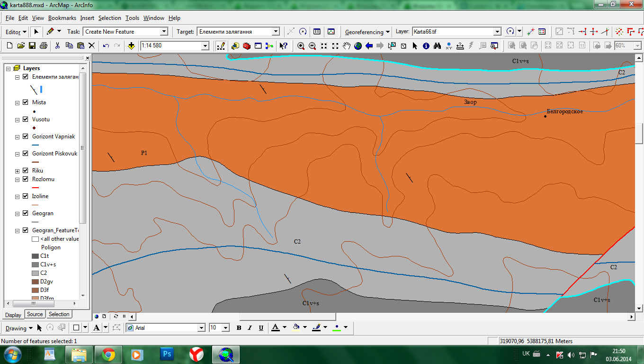Select the Pan hand tool
644x364 pixels.
pyautogui.click(x=346, y=46)
